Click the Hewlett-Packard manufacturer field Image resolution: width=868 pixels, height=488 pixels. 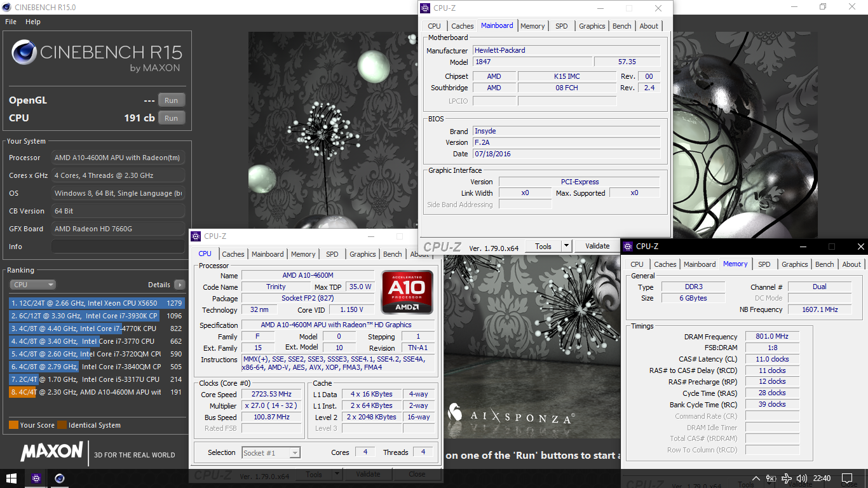566,50
